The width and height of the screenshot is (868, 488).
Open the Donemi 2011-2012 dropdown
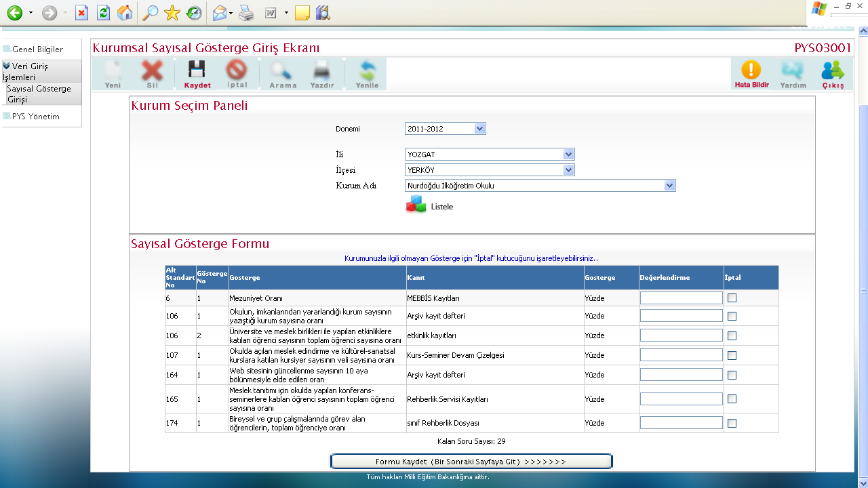(x=446, y=129)
